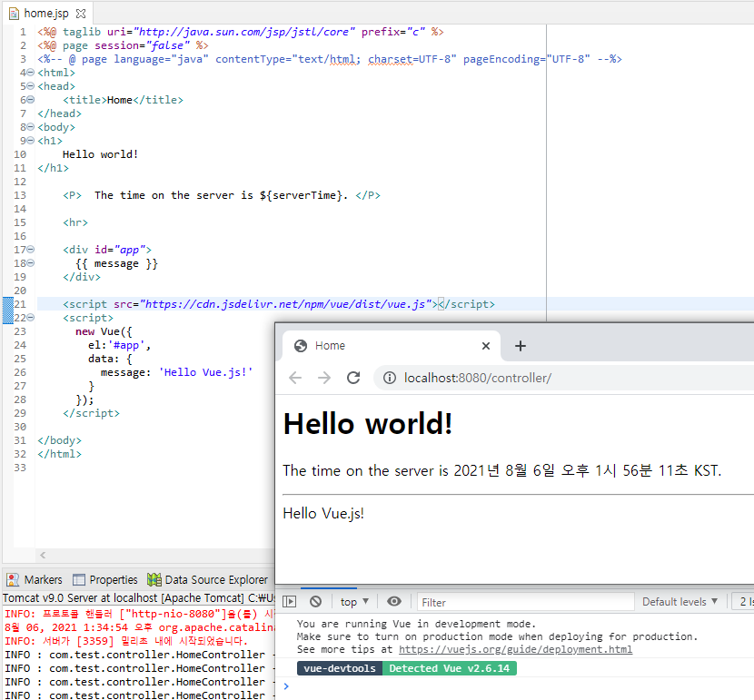Open the vuejs.org deployment guide link
754x700 pixels.
point(515,649)
